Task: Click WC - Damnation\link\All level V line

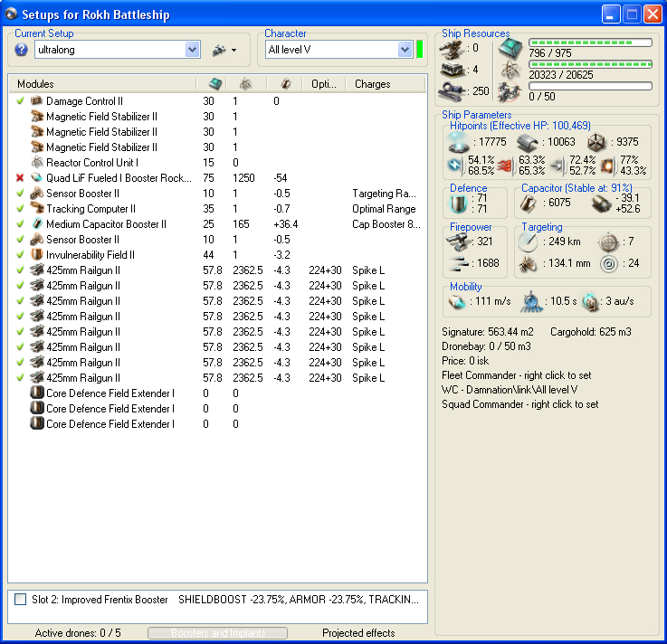Action: coord(510,390)
